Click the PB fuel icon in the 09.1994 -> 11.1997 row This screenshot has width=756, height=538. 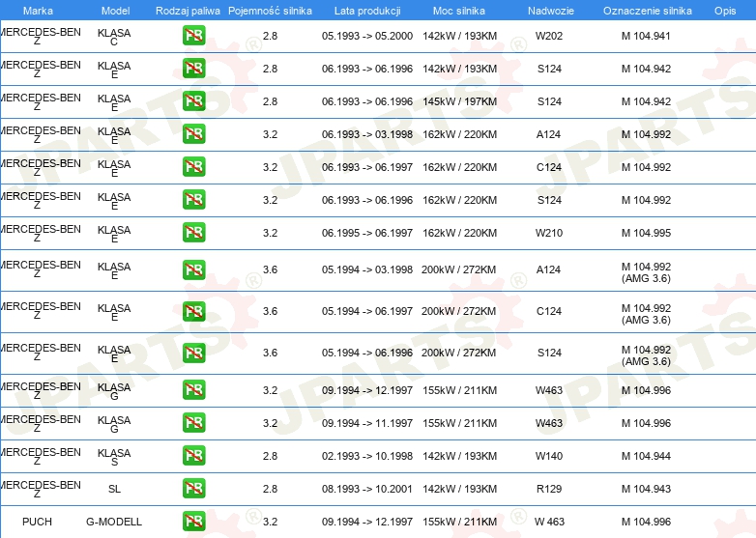(x=193, y=423)
